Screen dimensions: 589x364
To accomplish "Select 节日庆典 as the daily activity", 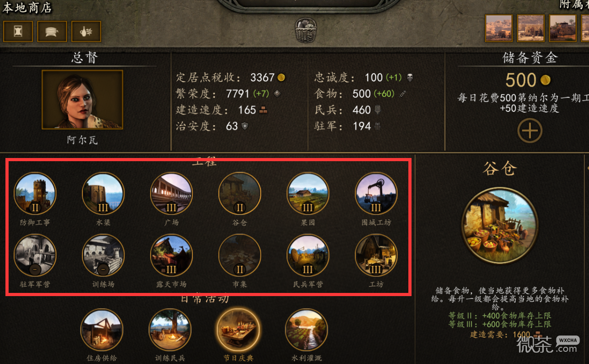I will 238,330.
